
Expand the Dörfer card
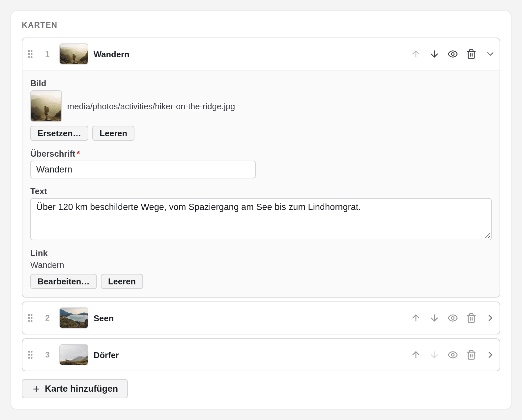(x=490, y=355)
